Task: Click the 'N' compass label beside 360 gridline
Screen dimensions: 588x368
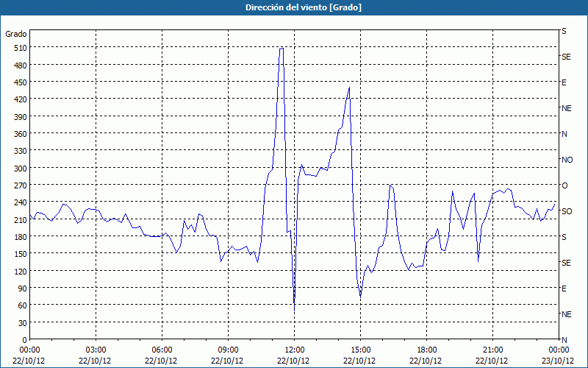Action: click(x=564, y=134)
